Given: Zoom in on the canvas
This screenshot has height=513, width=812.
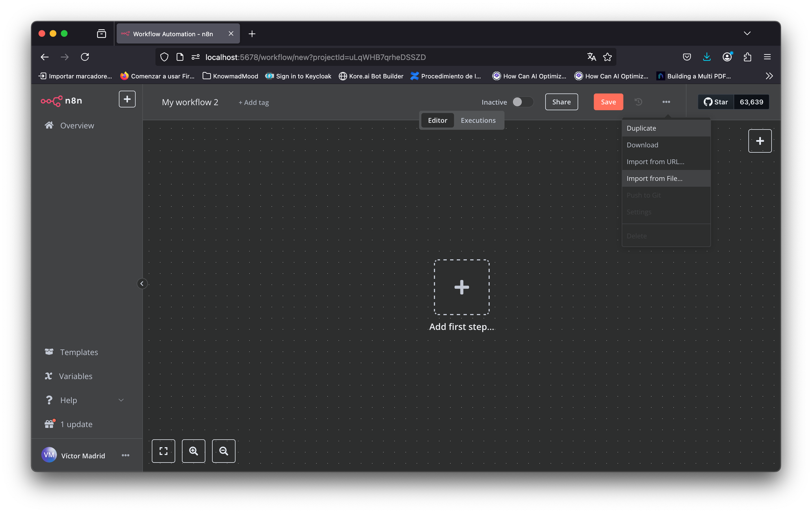Looking at the screenshot, I should pos(194,451).
